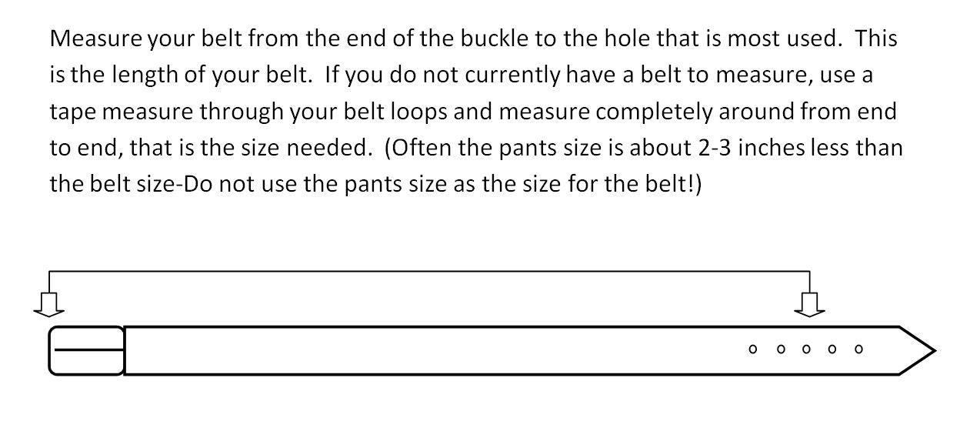Click the horizontal measurement line above belt

(x=429, y=272)
